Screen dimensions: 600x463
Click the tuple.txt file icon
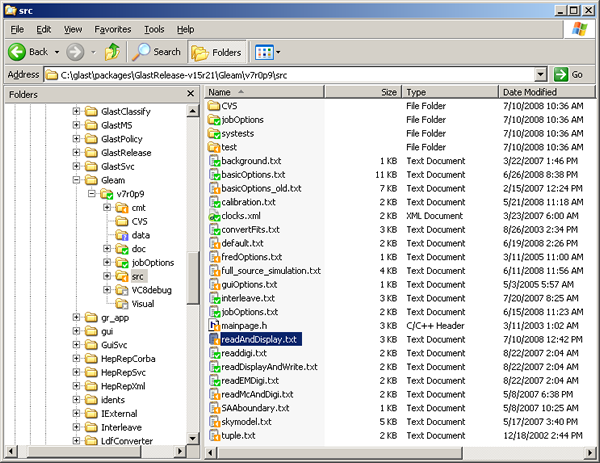pos(214,435)
